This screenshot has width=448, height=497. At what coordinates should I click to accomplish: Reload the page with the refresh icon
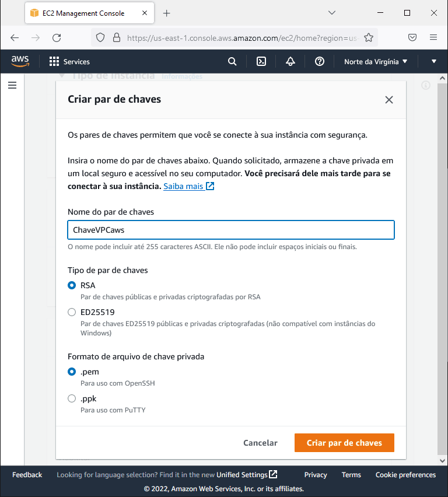57,38
